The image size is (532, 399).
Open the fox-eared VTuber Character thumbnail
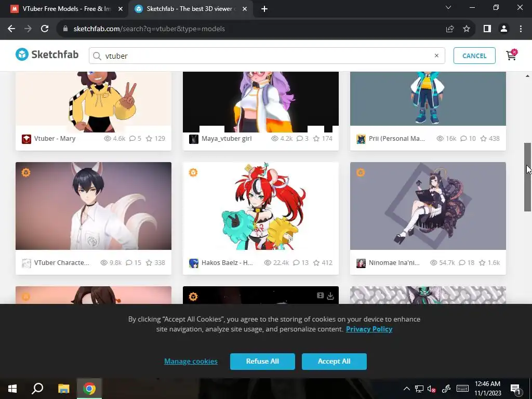94,206
